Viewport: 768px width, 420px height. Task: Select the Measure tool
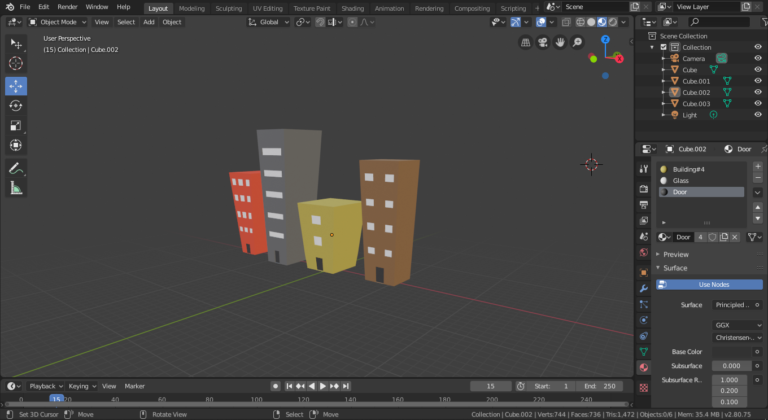point(16,188)
